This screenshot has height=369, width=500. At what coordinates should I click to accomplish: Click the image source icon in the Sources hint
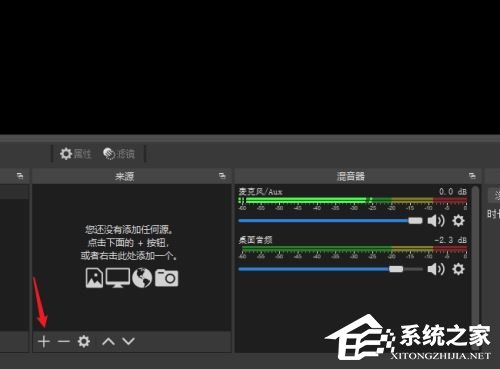[94, 278]
